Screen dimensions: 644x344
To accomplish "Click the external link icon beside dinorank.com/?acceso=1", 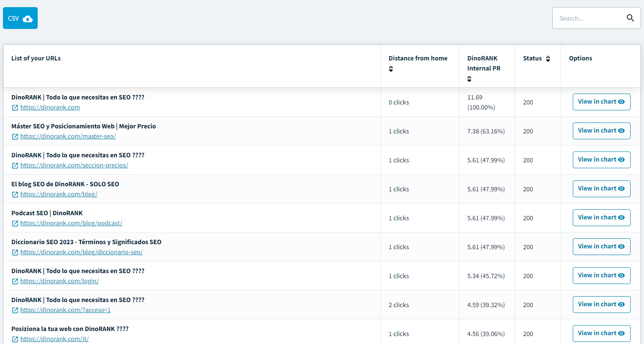I will pyautogui.click(x=15, y=310).
